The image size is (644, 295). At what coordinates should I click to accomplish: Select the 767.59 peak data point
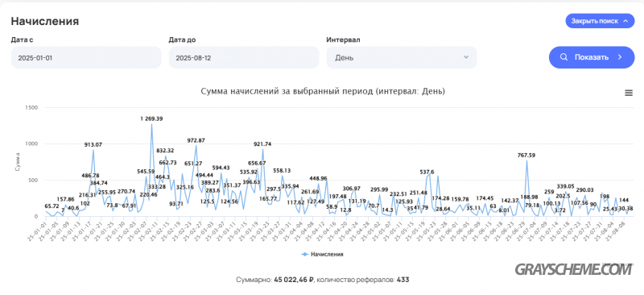click(x=526, y=160)
